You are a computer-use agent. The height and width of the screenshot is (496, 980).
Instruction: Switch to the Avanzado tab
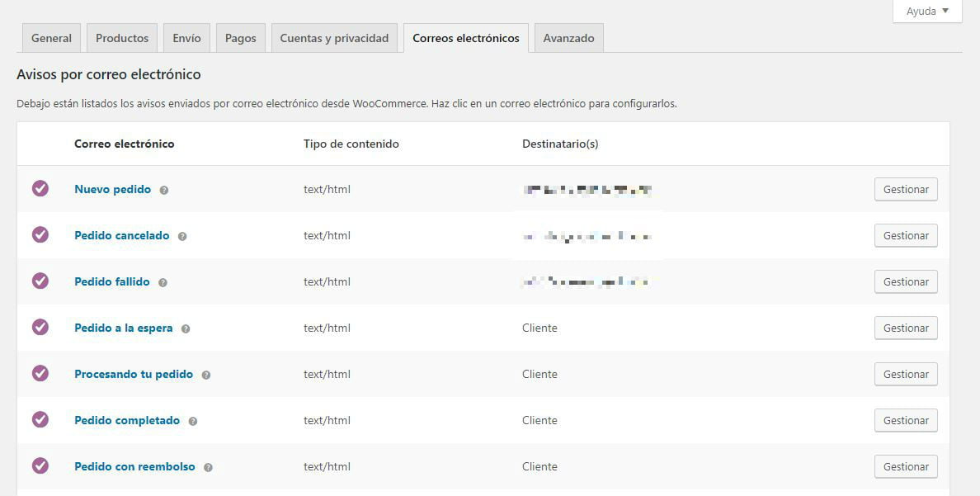pos(568,37)
